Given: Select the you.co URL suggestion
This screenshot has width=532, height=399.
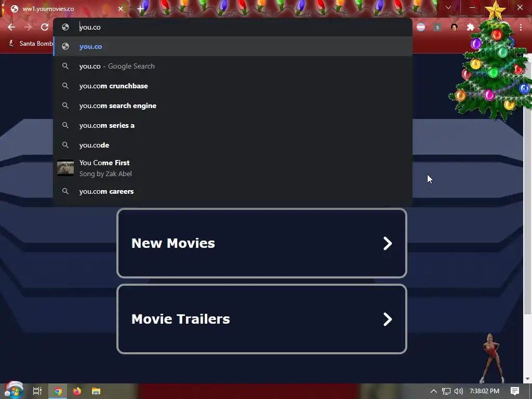Looking at the screenshot, I should point(233,46).
